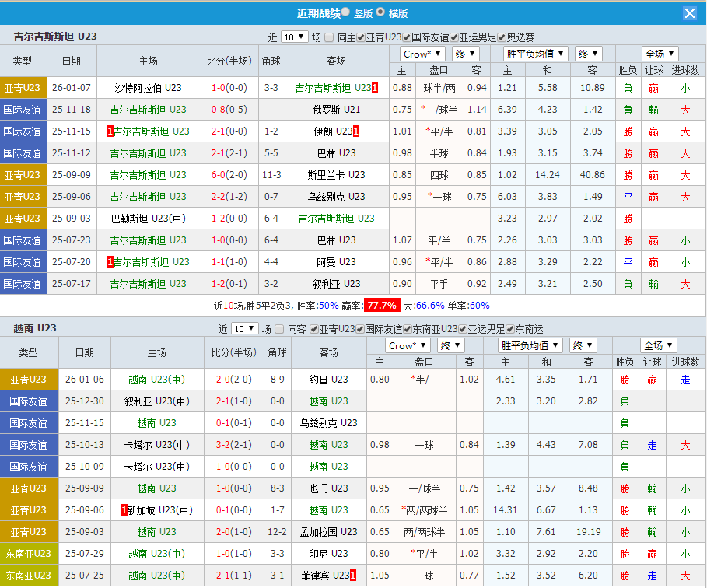Uncheck the 亚青U23 filter in top section
707x588 pixels.
pos(360,36)
